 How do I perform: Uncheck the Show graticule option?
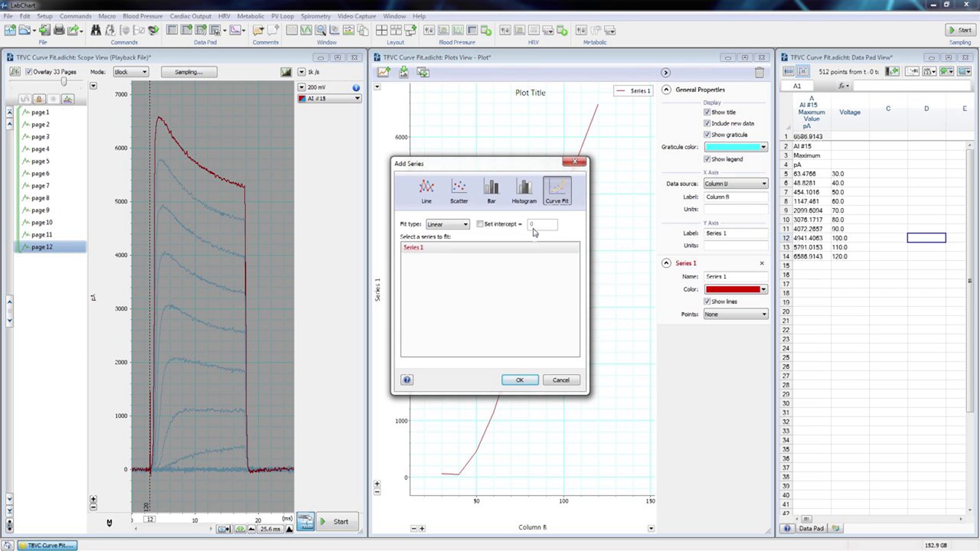707,134
